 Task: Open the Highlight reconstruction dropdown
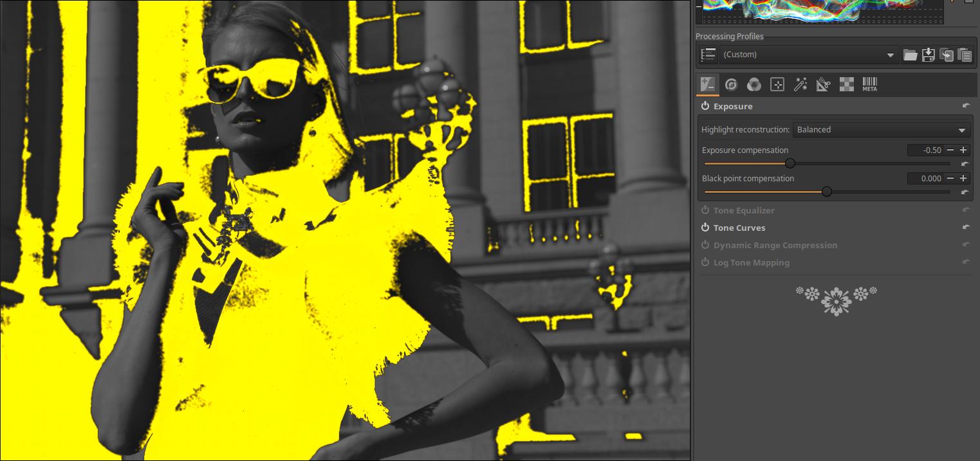pyautogui.click(x=881, y=130)
